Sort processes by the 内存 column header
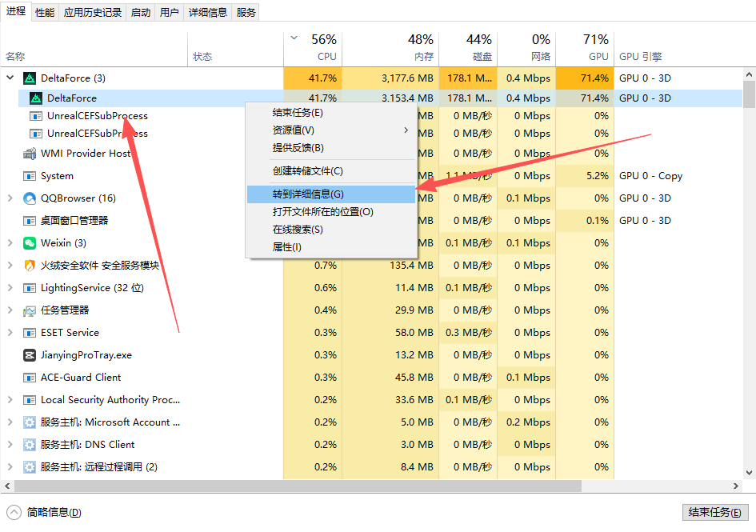This screenshot has height=532, width=756. (x=423, y=57)
